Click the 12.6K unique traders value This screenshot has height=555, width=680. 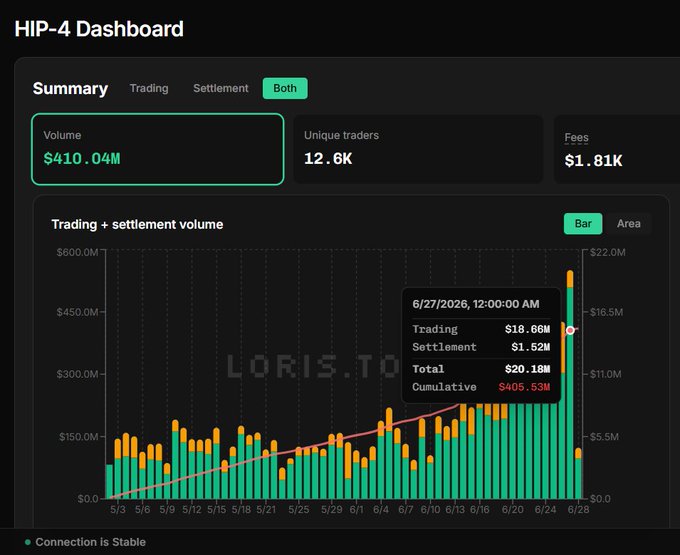pos(328,159)
